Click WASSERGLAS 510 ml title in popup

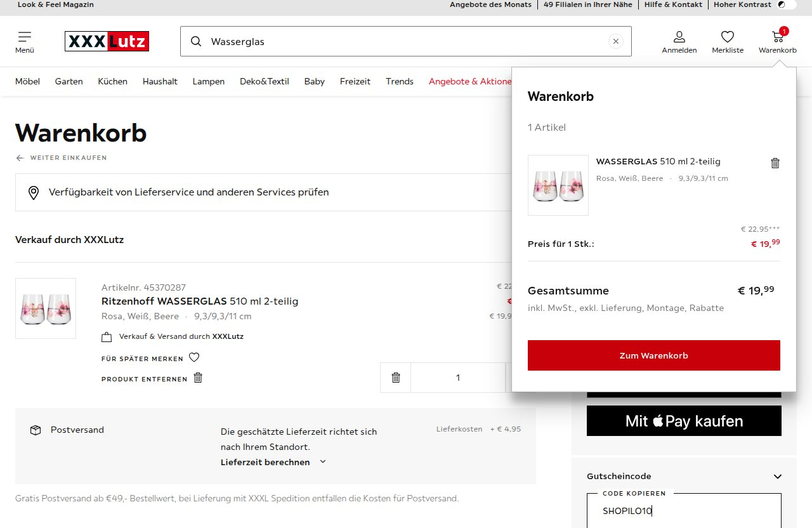click(x=658, y=161)
